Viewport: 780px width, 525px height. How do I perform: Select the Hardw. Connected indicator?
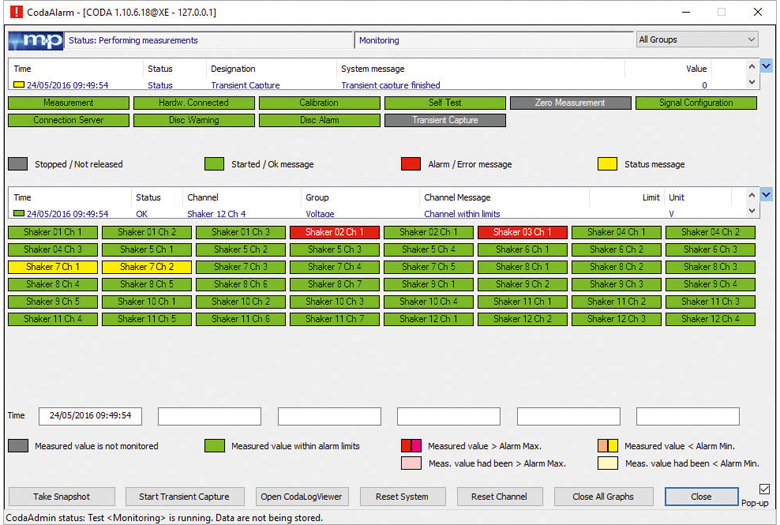pos(194,103)
